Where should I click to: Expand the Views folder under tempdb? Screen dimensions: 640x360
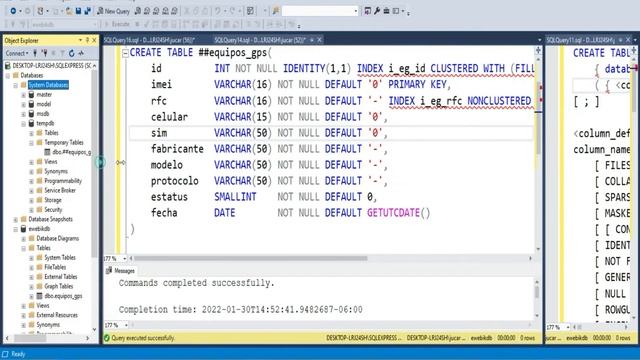(31, 162)
